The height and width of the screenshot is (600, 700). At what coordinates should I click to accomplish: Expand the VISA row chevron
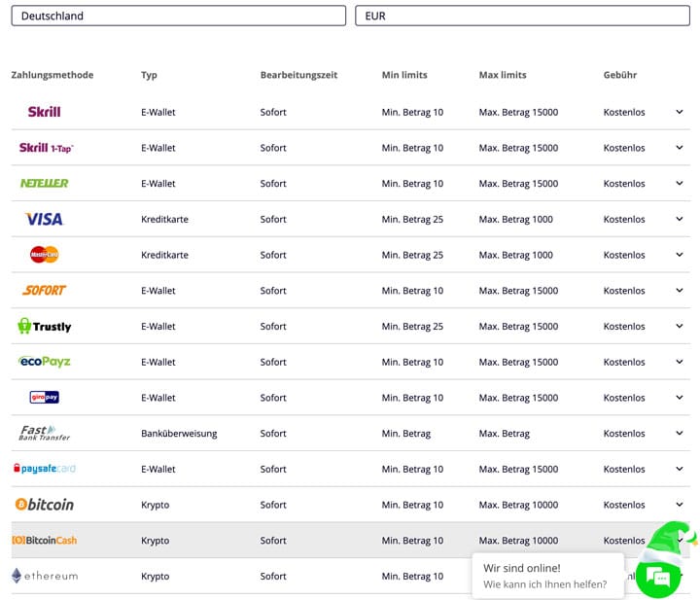pyautogui.click(x=680, y=219)
